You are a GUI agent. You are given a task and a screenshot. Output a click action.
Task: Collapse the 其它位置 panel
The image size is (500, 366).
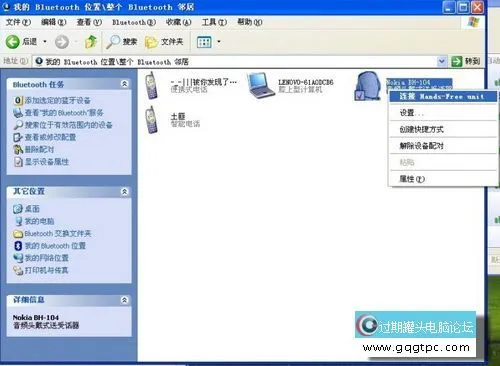coord(124,192)
